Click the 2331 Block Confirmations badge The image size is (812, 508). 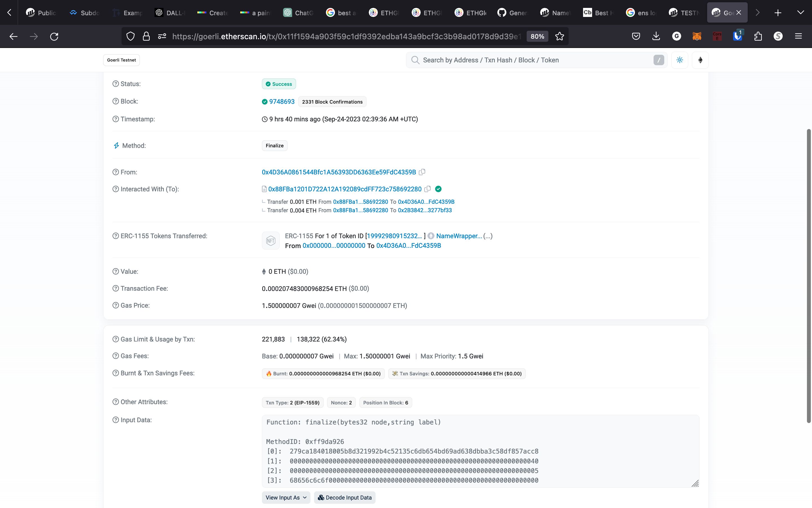pos(332,102)
